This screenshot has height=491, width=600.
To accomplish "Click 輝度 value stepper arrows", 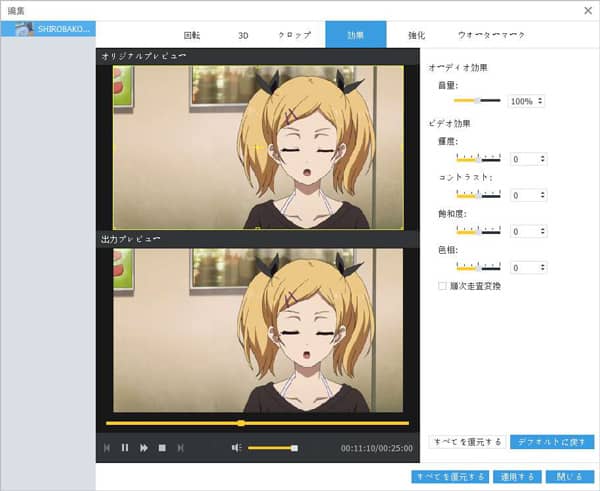I will pyautogui.click(x=542, y=158).
